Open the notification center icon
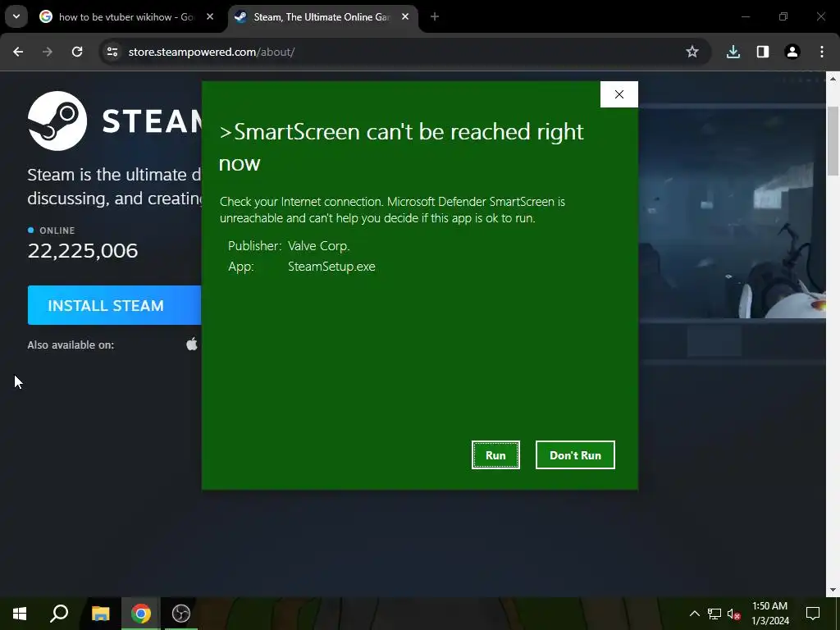The image size is (840, 630). click(x=813, y=614)
